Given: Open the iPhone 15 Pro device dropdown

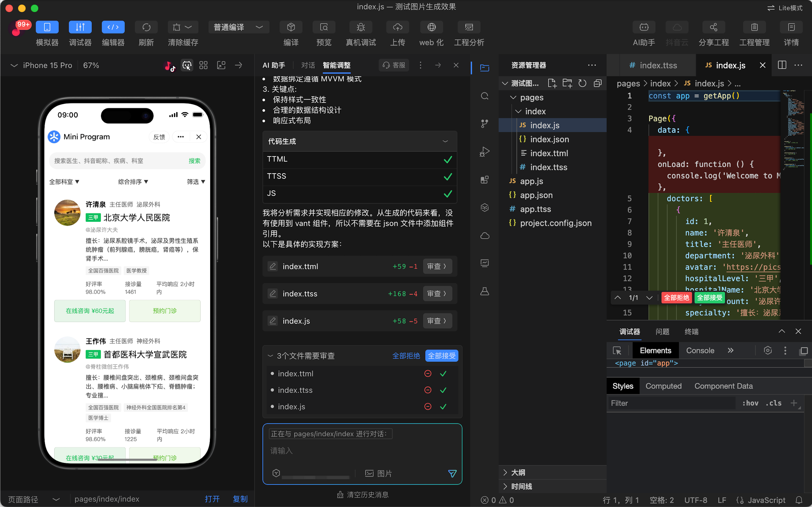Looking at the screenshot, I should point(41,65).
